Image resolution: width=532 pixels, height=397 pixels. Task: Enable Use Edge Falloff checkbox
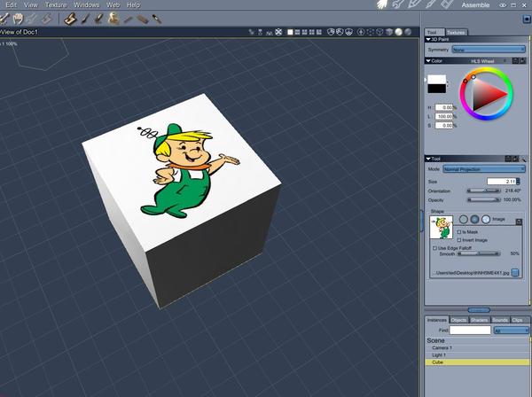pos(434,248)
